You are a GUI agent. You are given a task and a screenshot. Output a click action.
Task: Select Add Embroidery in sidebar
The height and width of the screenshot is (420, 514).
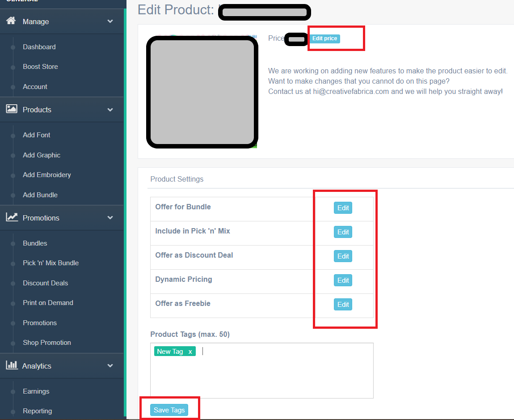point(47,175)
